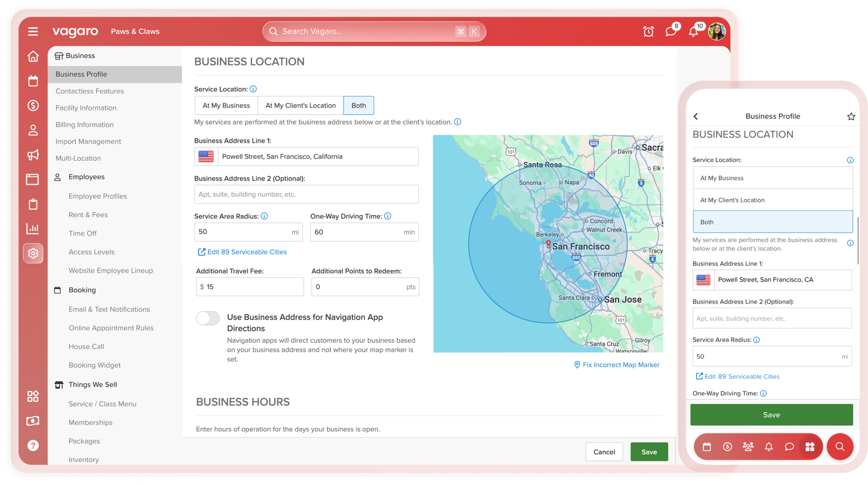This screenshot has height=485, width=868.
Task: Click the desktop Cancel button
Action: (x=604, y=452)
